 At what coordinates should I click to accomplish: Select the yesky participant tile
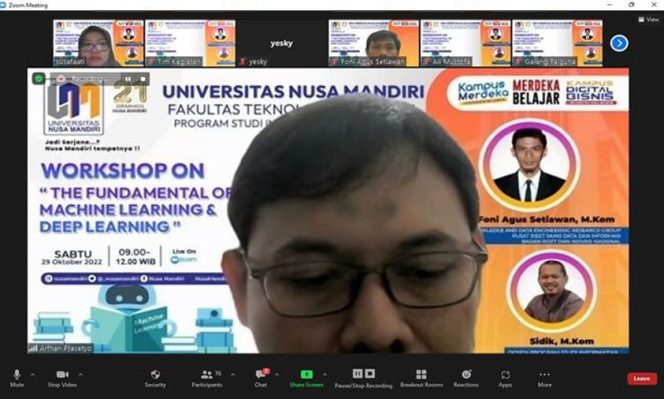point(282,43)
